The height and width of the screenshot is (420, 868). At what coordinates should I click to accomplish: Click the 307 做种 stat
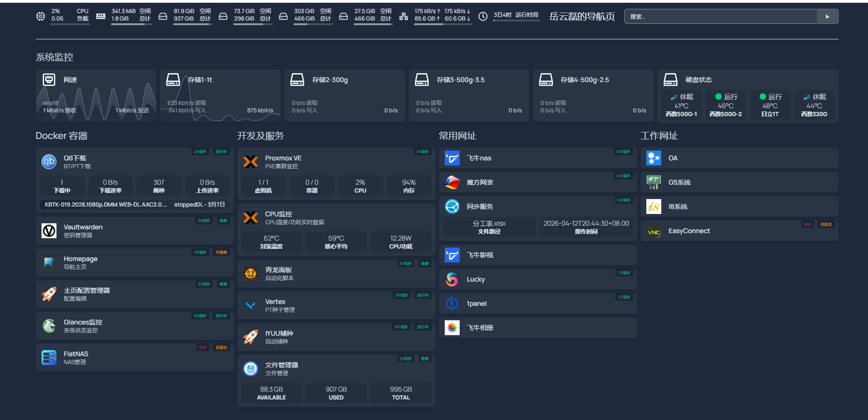[159, 186]
